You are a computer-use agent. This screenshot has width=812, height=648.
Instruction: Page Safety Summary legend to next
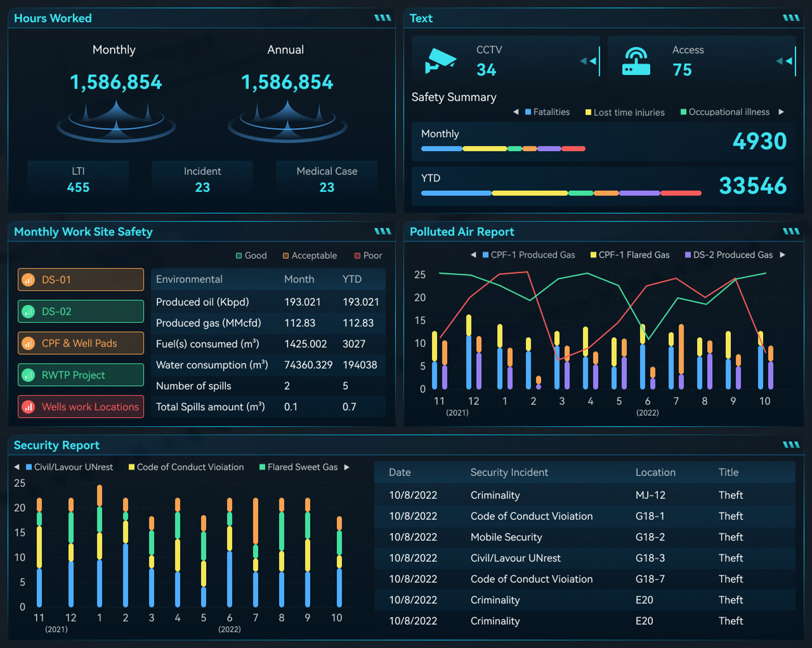point(781,112)
